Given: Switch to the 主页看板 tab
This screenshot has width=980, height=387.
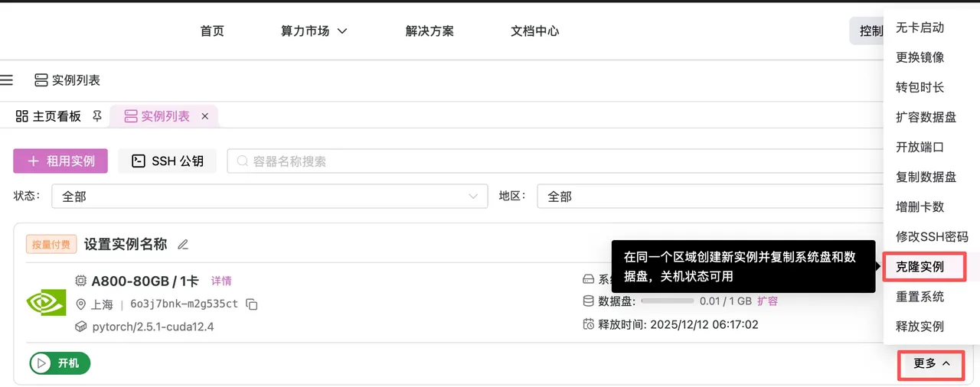Looking at the screenshot, I should point(57,116).
